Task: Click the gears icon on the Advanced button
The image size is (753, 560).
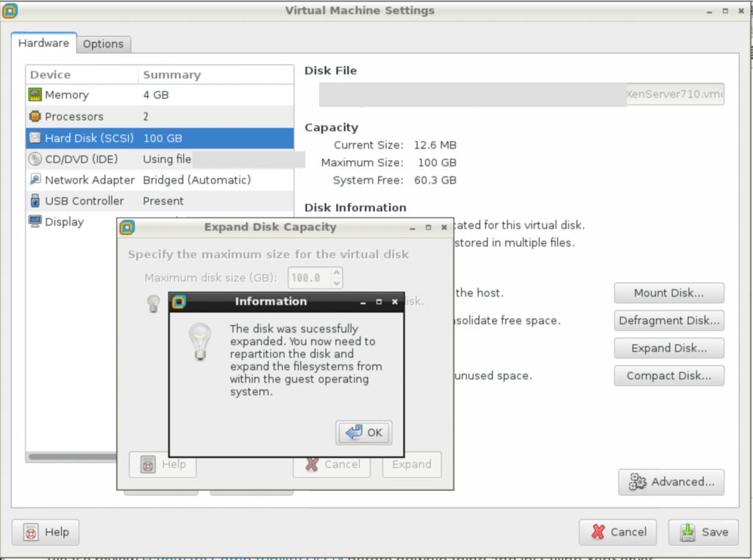Action: point(638,482)
